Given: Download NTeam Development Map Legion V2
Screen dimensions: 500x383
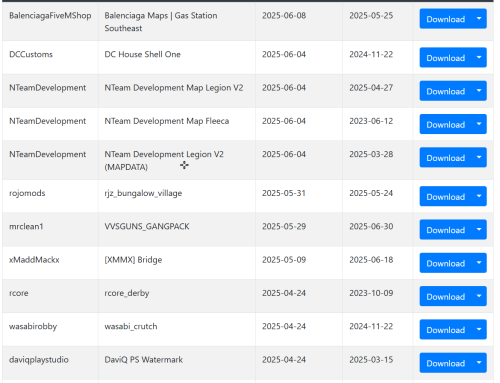Looking at the screenshot, I should click(446, 91).
